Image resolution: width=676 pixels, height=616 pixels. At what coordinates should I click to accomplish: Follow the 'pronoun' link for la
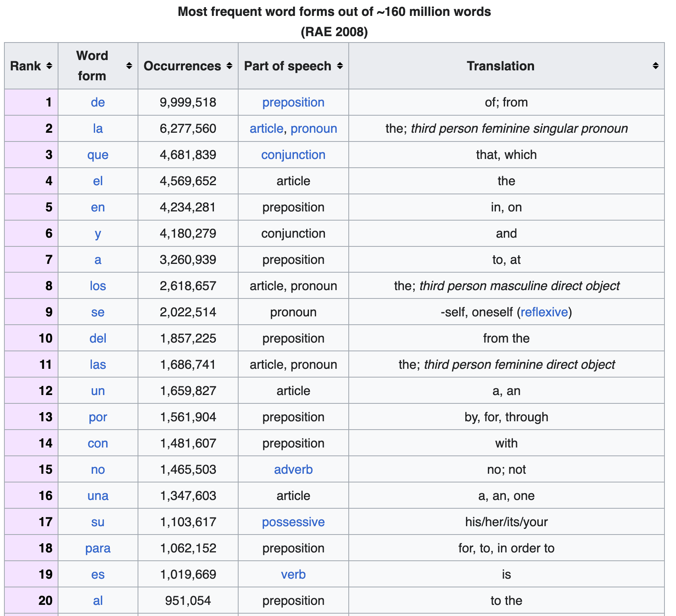(314, 129)
